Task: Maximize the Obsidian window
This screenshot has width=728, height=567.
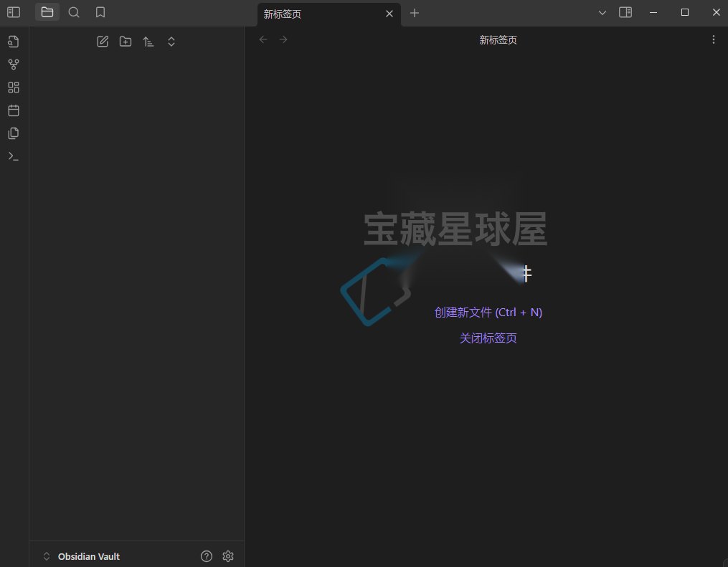Action: [685, 12]
